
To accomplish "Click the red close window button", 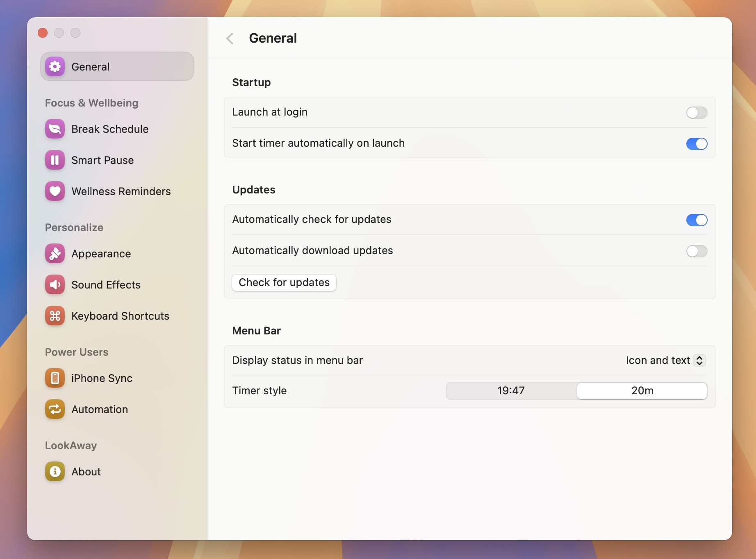I will click(43, 33).
